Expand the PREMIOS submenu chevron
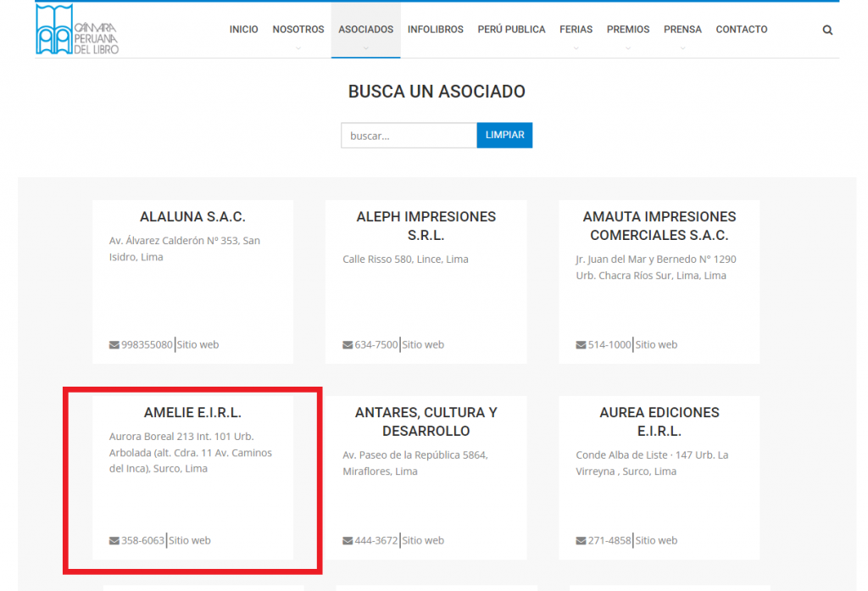 [628, 48]
